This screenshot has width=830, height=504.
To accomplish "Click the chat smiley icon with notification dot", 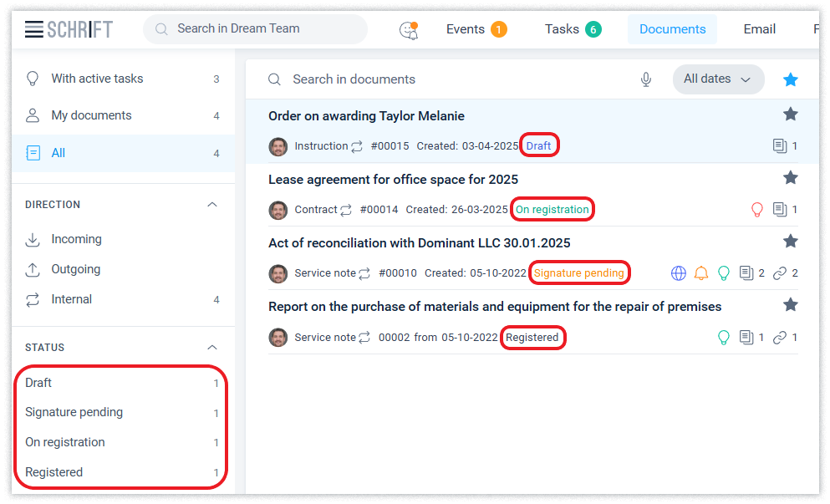I will coord(409,30).
